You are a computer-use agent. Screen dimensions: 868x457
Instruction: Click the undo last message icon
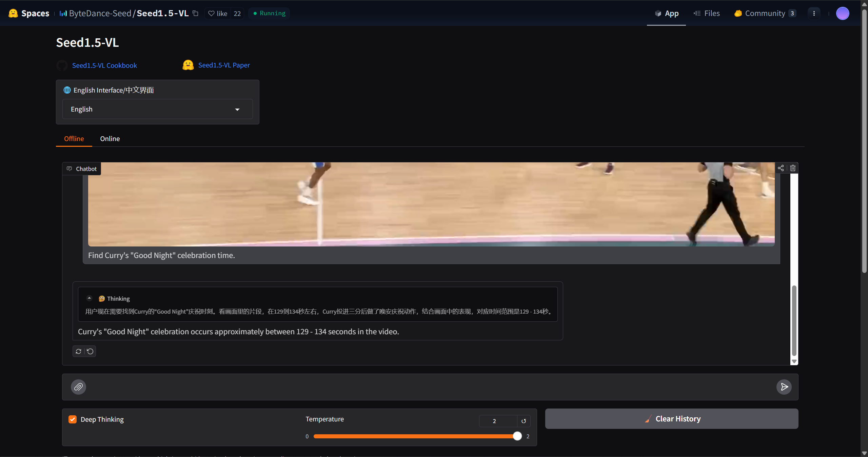point(90,351)
